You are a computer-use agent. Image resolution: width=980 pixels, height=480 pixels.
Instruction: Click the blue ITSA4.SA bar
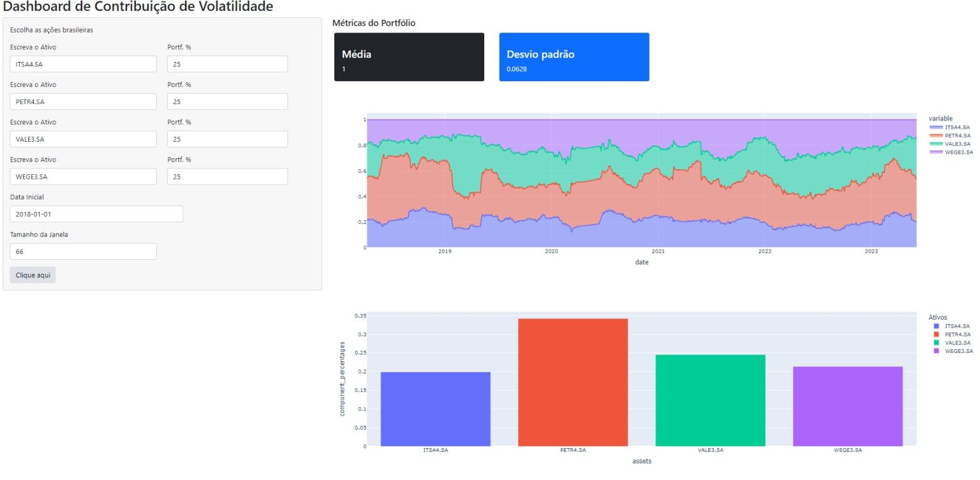point(436,409)
